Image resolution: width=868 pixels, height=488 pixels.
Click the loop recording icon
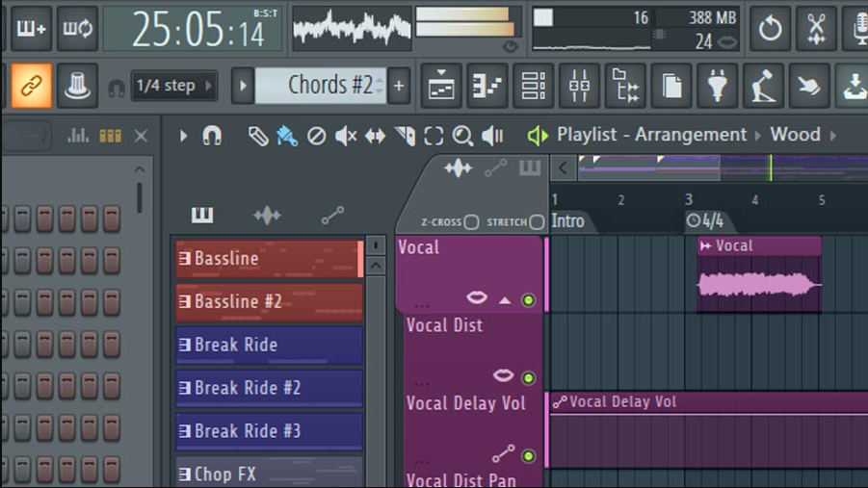77,28
